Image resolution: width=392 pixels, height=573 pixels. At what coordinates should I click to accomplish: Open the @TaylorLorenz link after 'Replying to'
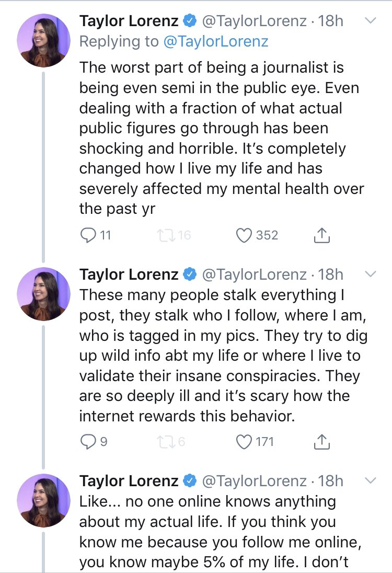tap(216, 42)
